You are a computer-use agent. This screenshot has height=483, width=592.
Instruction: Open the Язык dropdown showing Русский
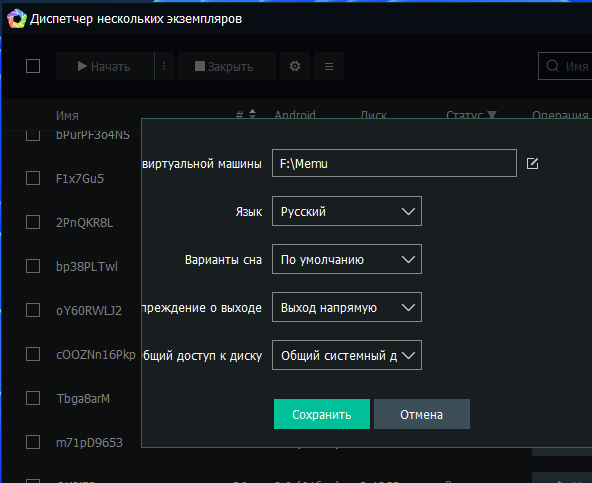tap(347, 211)
